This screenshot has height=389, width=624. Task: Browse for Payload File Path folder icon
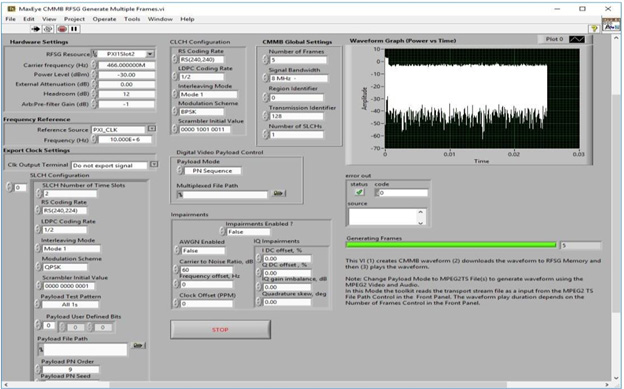[x=138, y=345]
